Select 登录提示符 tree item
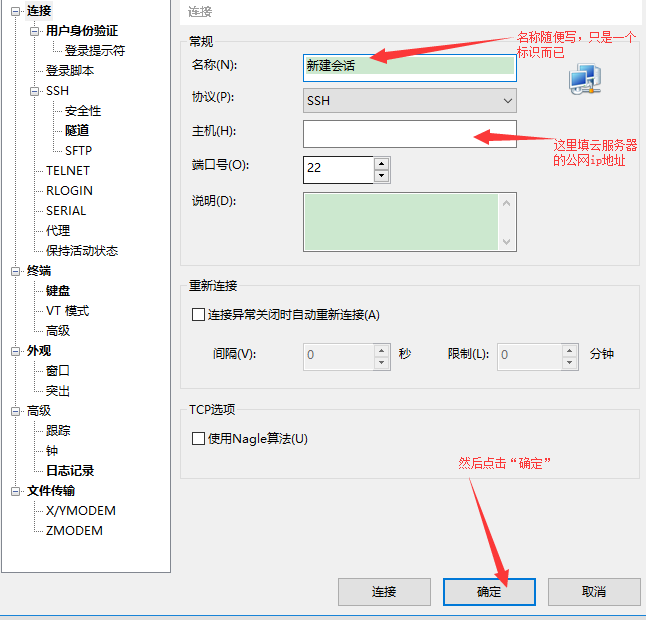 [x=95, y=51]
